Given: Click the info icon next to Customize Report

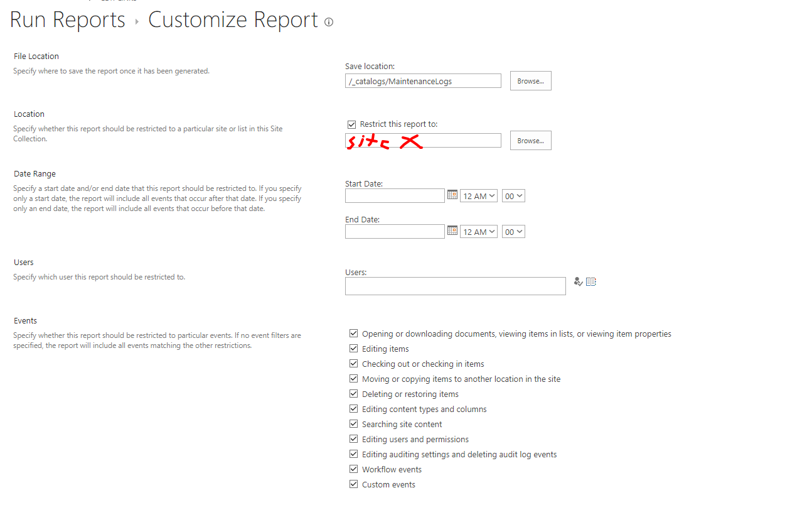Looking at the screenshot, I should click(329, 22).
